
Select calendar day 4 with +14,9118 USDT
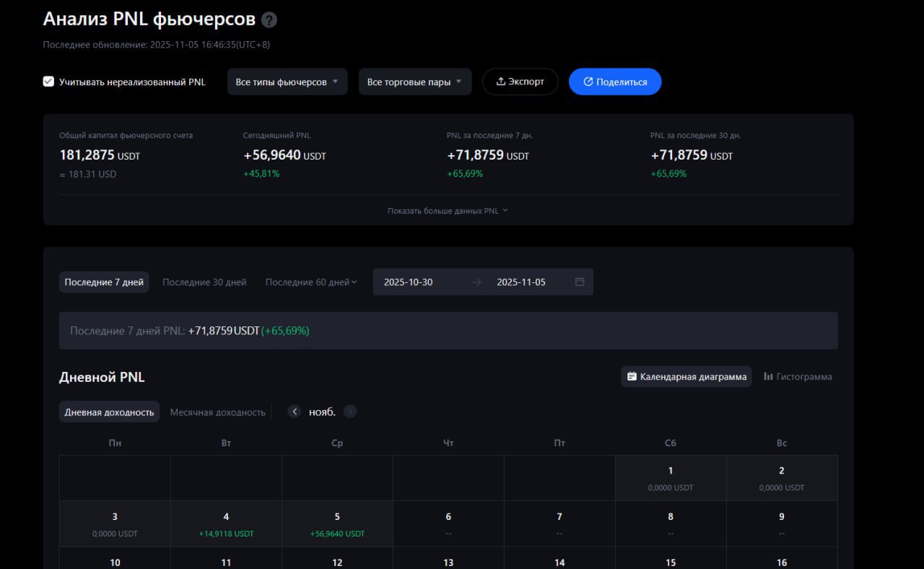click(x=226, y=524)
